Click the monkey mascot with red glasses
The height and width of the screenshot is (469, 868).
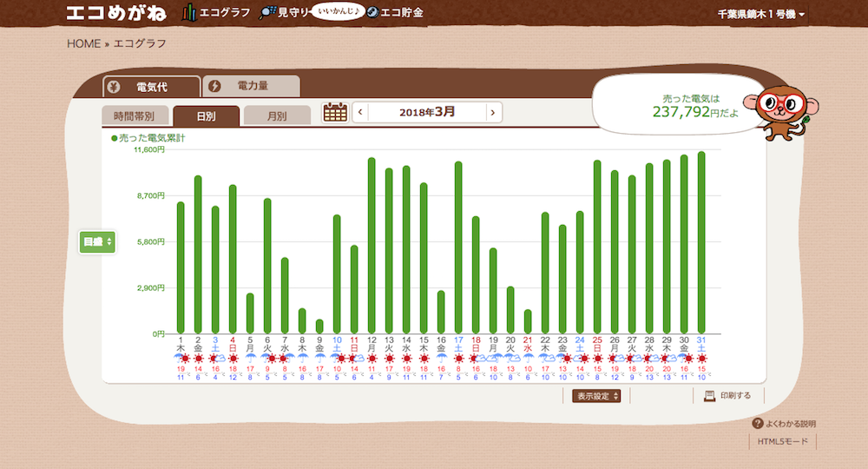[780, 111]
